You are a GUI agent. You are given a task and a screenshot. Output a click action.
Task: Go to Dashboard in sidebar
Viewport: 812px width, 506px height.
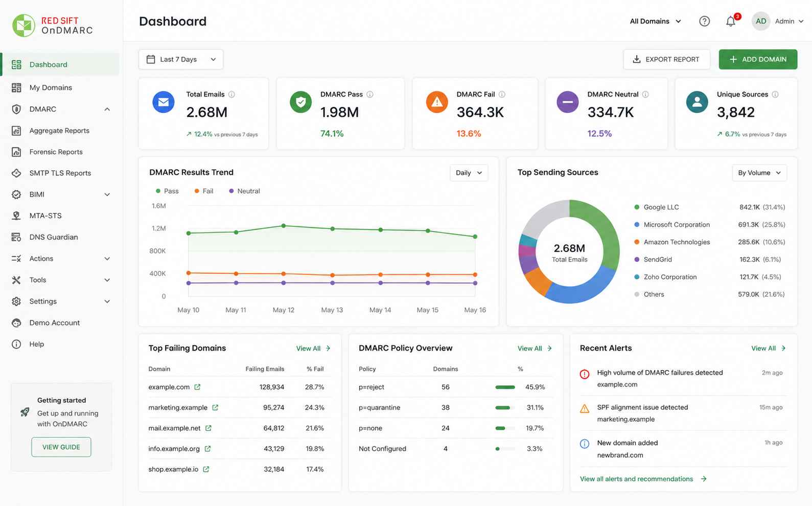click(60, 64)
